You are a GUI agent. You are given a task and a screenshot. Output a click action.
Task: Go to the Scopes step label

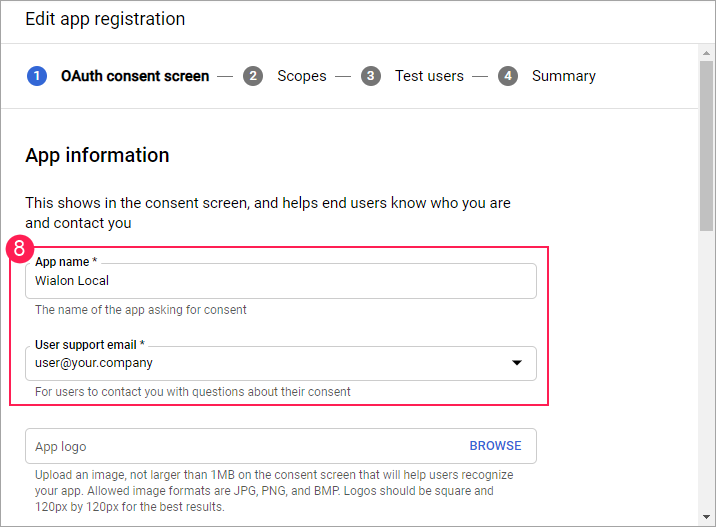[x=302, y=76]
